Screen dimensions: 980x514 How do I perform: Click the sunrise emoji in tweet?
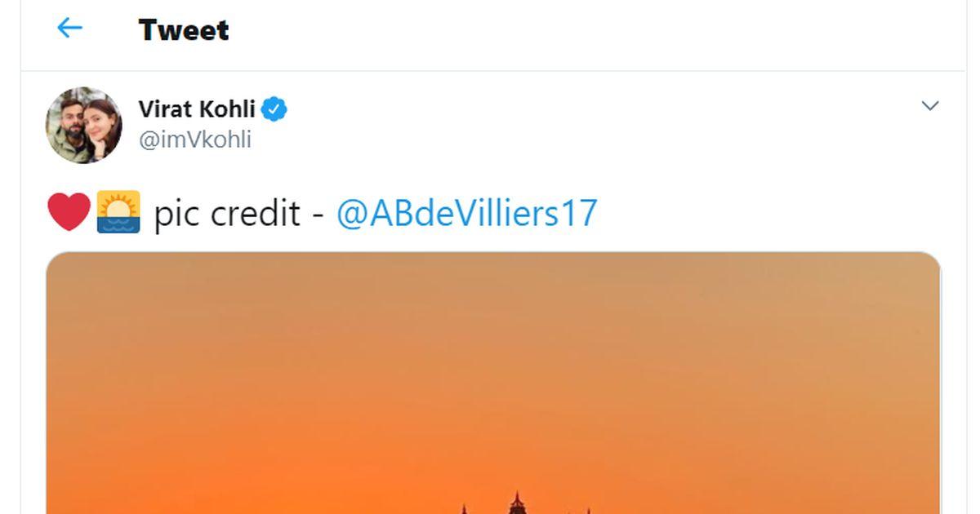(119, 212)
